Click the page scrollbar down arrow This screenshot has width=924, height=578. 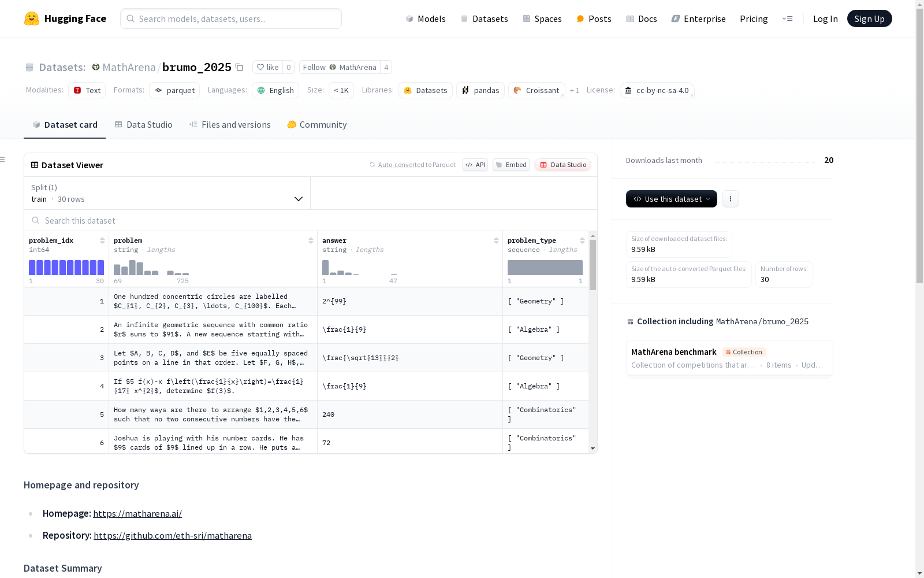pos(919,573)
